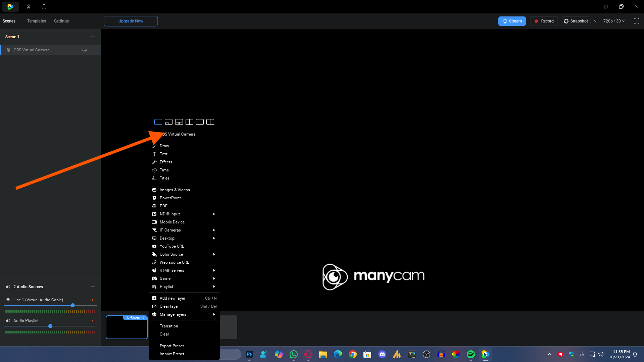Show hidden system tray icons
644x362 pixels.
point(550,354)
